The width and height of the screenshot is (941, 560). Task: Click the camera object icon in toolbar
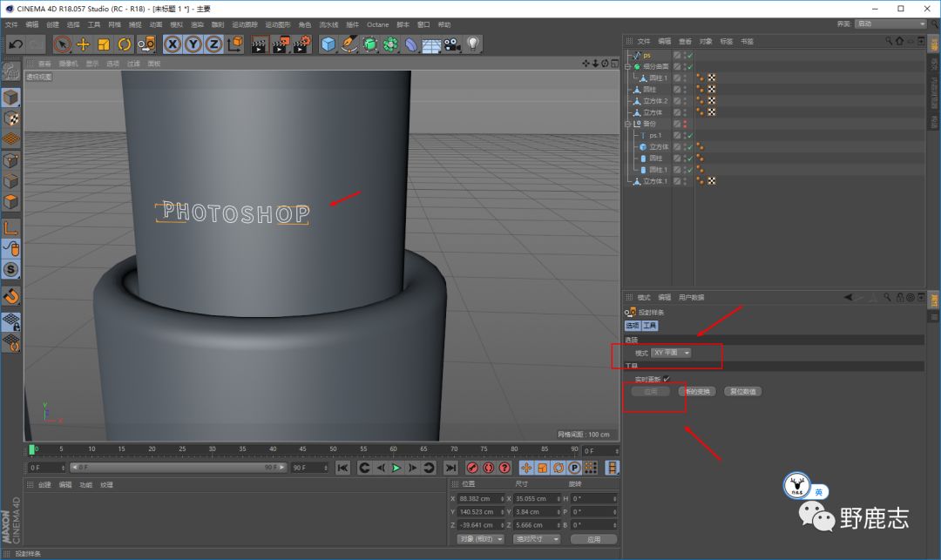tap(451, 44)
